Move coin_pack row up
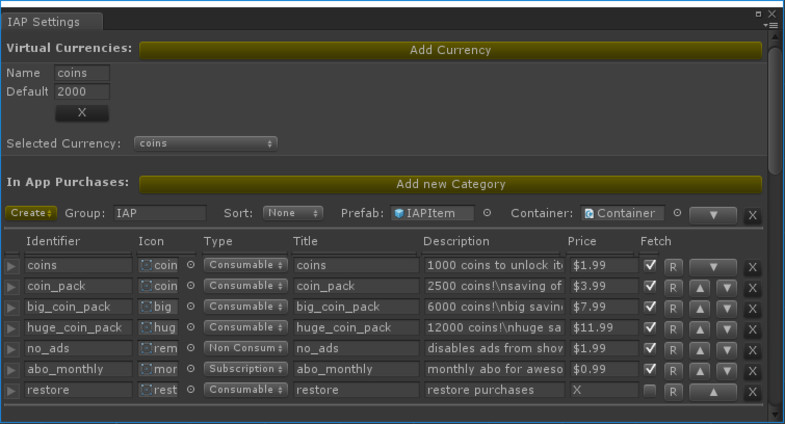This screenshot has width=785, height=424. (x=700, y=288)
